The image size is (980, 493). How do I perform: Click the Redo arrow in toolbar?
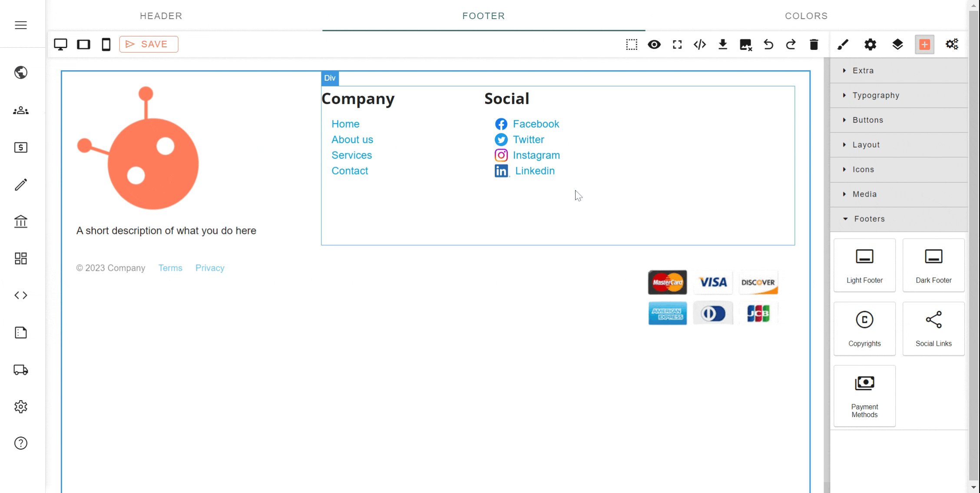click(791, 44)
